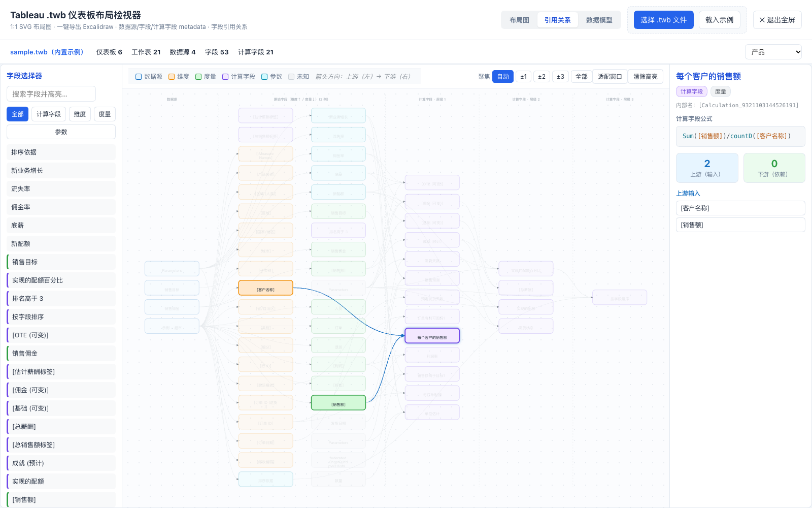Open upstream input [客户名称] in details panel
Viewport: 812px width, 508px height.
pos(740,208)
